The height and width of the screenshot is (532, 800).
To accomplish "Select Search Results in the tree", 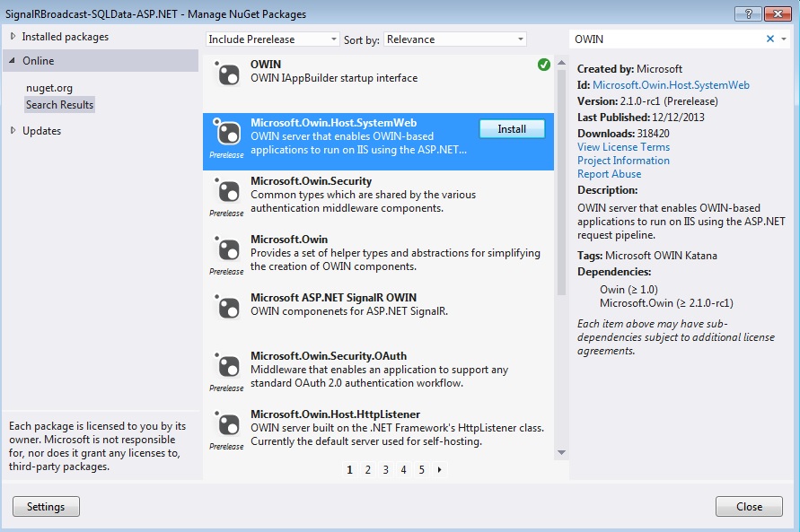I will pos(59,104).
